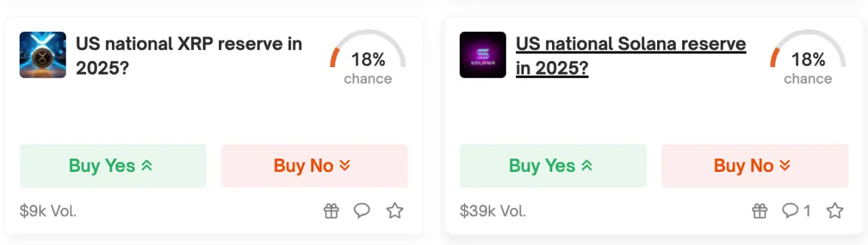Buy No on US national Solana reserve

point(755,166)
